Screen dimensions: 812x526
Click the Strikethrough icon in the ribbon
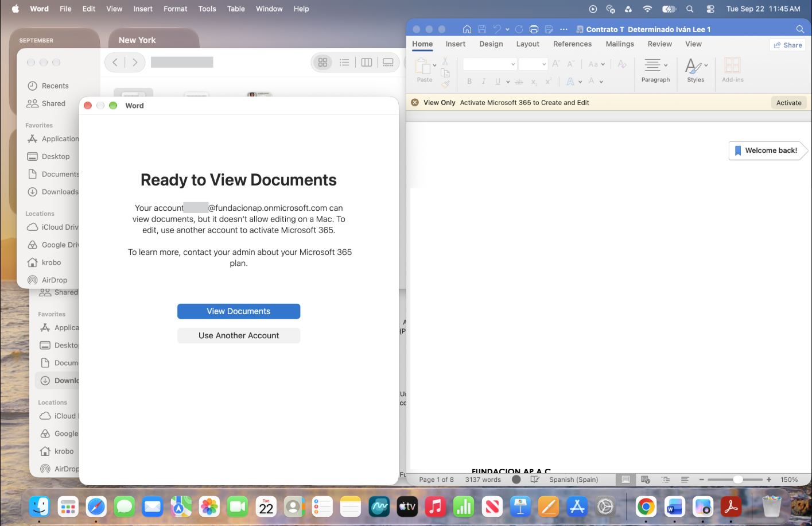pos(519,82)
